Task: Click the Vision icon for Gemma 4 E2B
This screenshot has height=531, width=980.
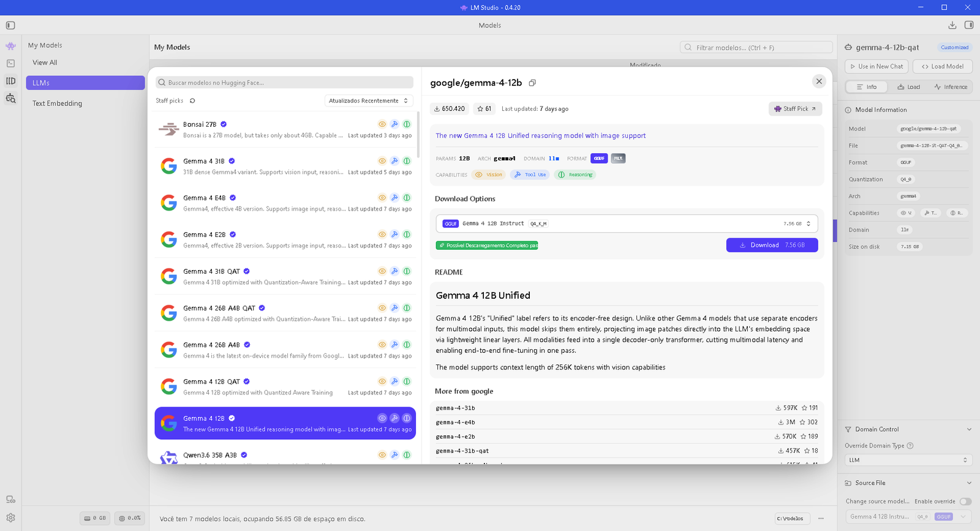Action: tap(382, 234)
